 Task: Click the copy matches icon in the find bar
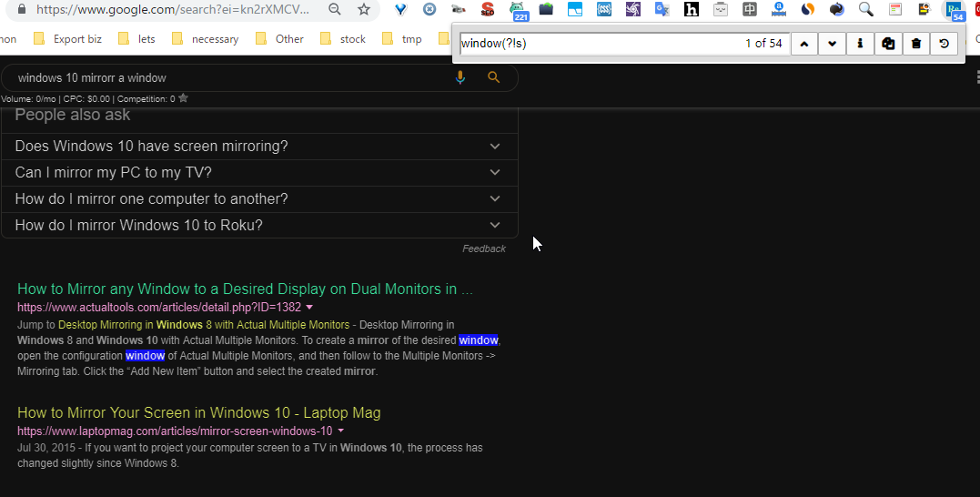coord(888,44)
